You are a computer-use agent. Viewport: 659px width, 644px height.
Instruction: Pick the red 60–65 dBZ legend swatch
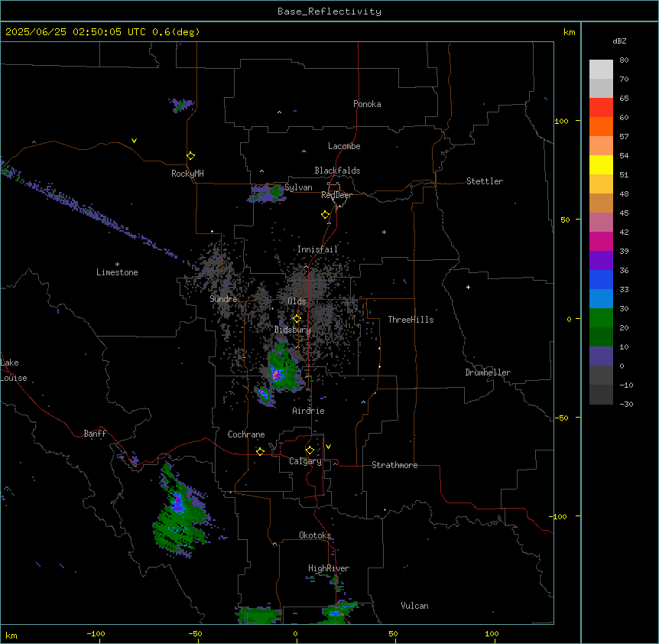click(x=601, y=108)
